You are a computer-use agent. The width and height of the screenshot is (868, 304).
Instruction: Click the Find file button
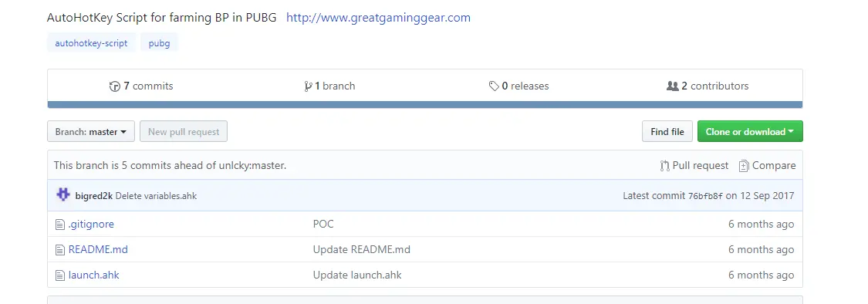coord(667,132)
